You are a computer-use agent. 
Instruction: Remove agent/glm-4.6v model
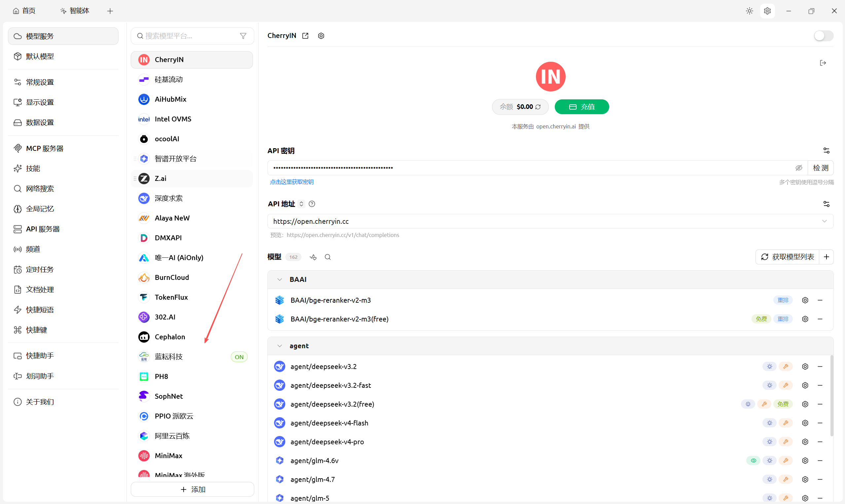(x=820, y=460)
